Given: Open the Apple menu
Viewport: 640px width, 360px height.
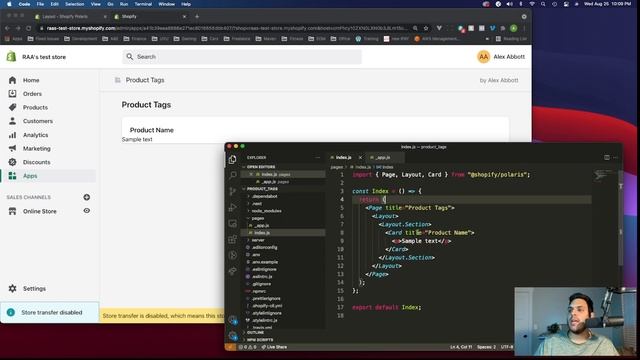Looking at the screenshot, I should pos(9,4).
